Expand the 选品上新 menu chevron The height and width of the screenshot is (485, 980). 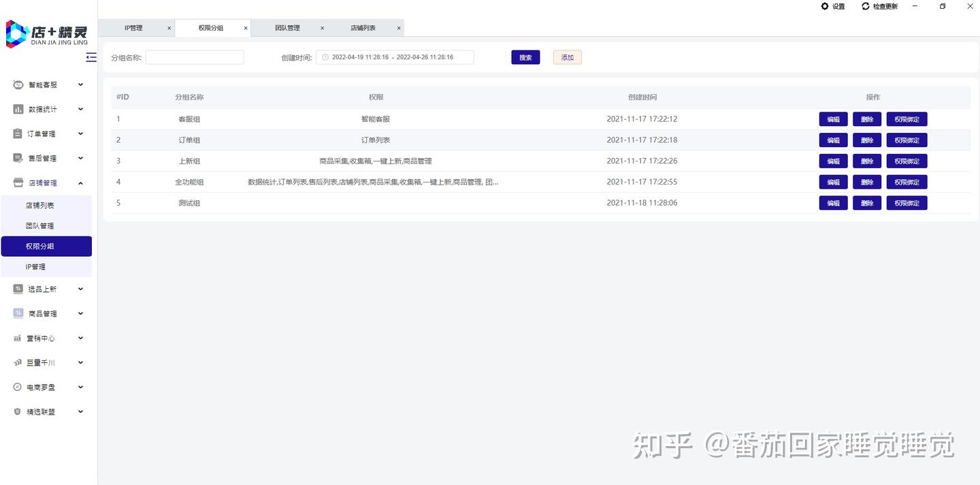point(81,290)
